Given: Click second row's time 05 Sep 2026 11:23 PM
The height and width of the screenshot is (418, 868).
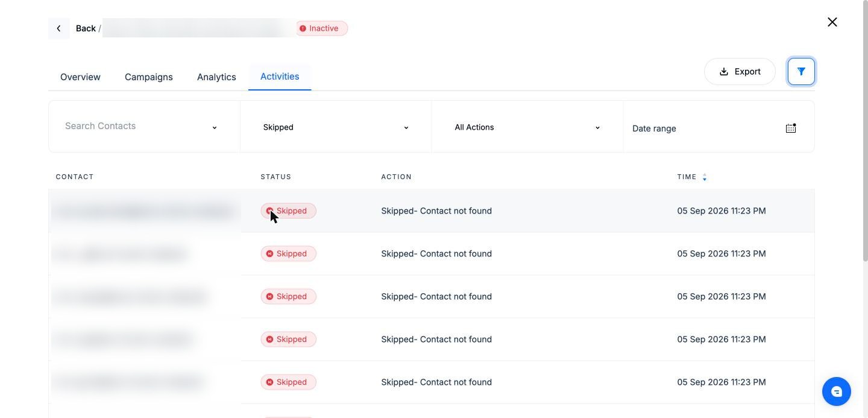Looking at the screenshot, I should pos(722,254).
